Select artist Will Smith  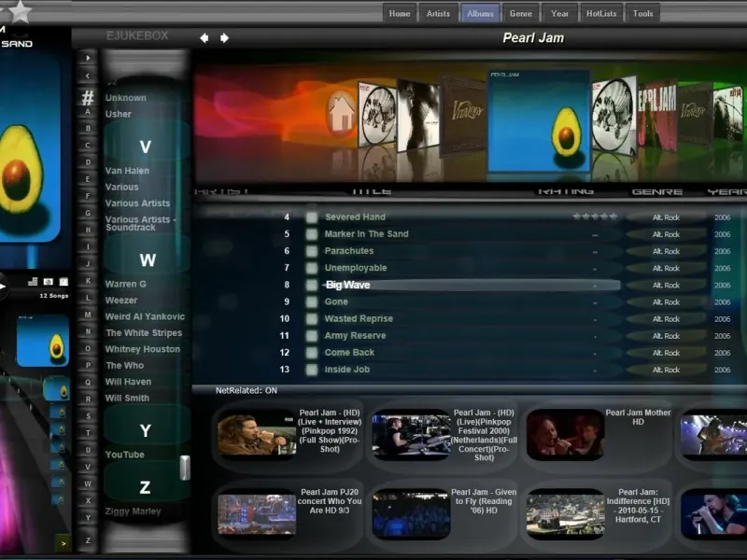(127, 399)
